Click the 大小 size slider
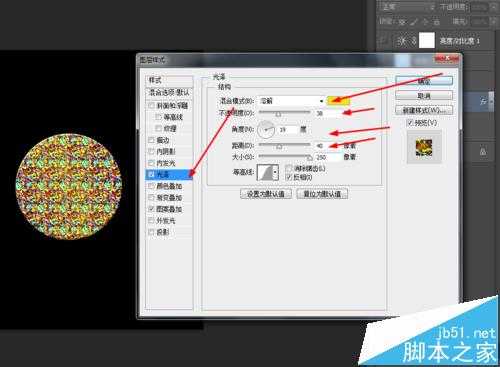This screenshot has width=500, height=367. click(285, 156)
